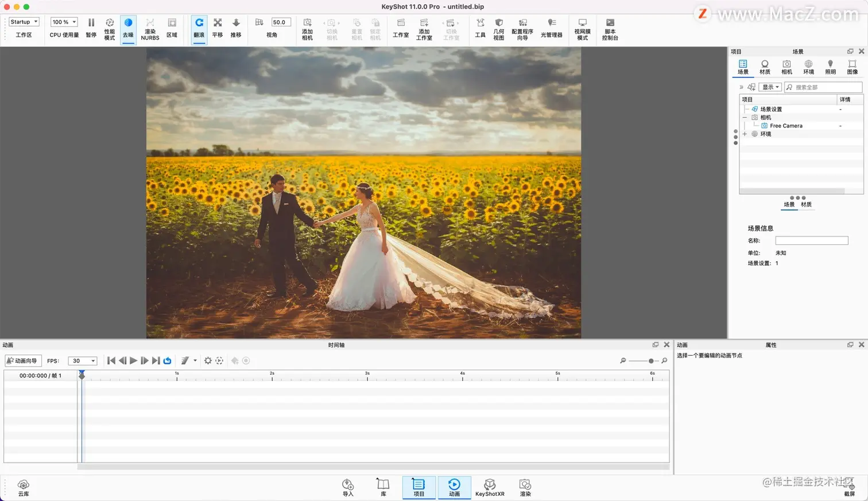
Task: Open the 几何视图 geometry view
Action: [x=499, y=28]
